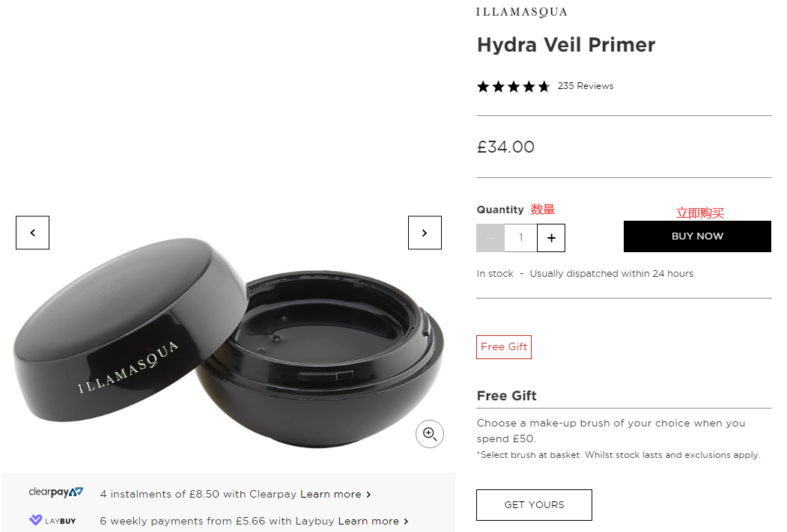The width and height of the screenshot is (787, 532).
Task: Click the Clearpay logo
Action: pyautogui.click(x=55, y=492)
